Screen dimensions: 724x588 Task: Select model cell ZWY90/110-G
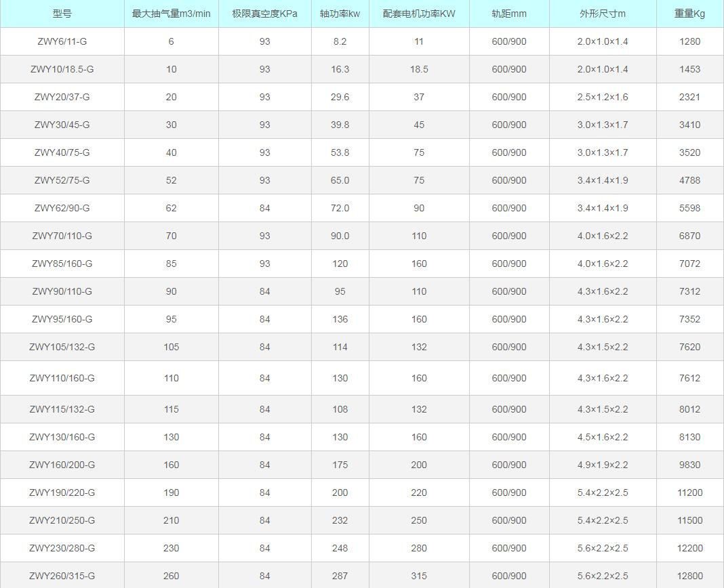(62, 291)
